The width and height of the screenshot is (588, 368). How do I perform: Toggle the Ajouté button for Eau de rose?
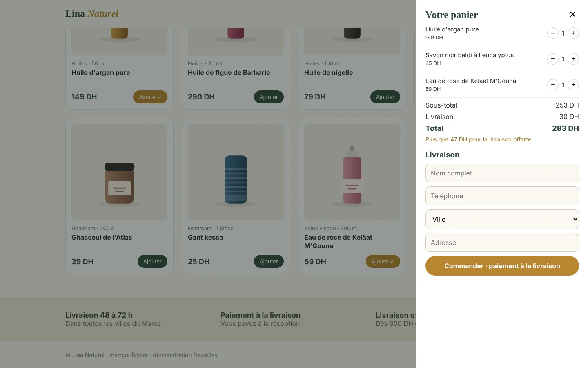(383, 261)
